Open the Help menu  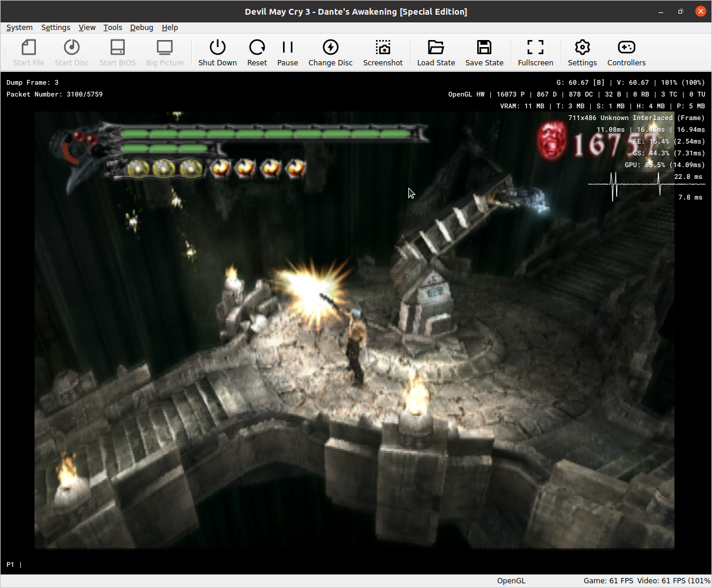[170, 28]
